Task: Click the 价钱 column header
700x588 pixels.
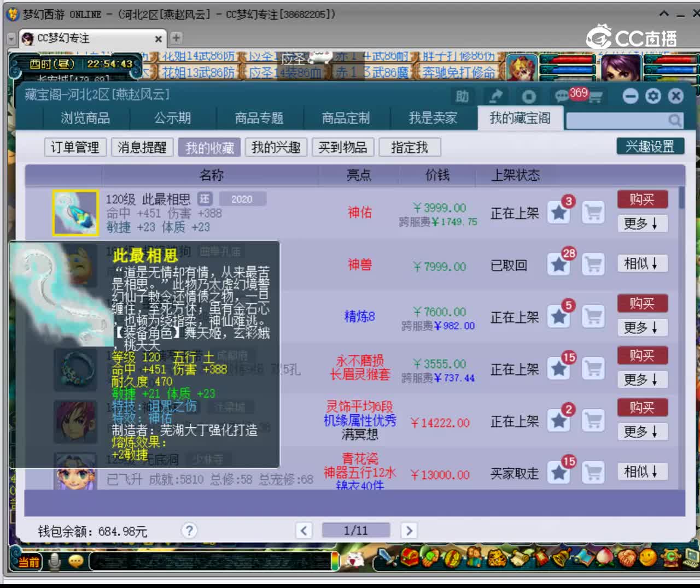Action: [437, 175]
